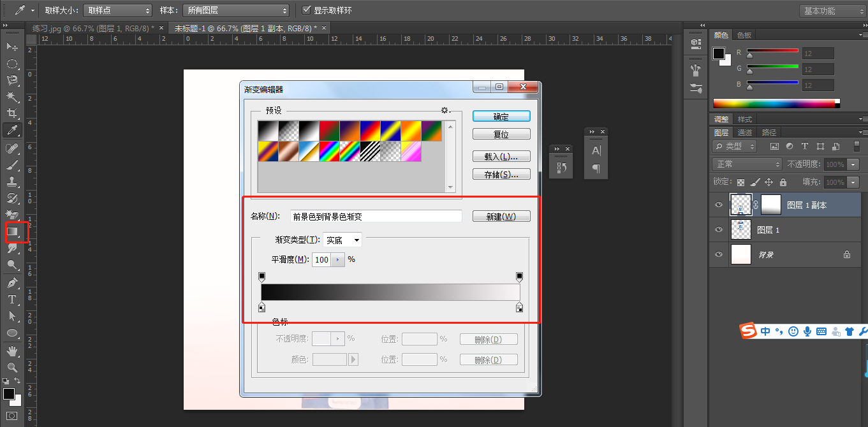Select the Magic Wand tool
The image size is (868, 427).
pos(12,97)
